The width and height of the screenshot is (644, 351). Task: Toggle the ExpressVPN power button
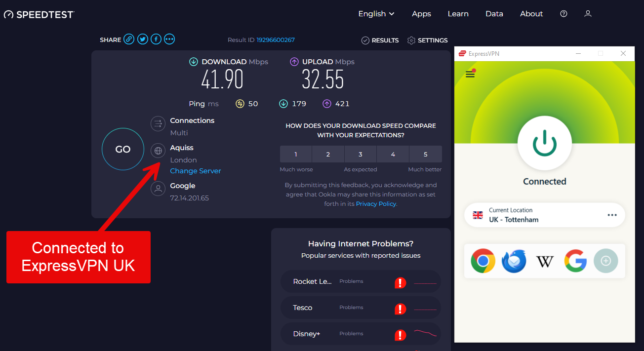click(545, 143)
